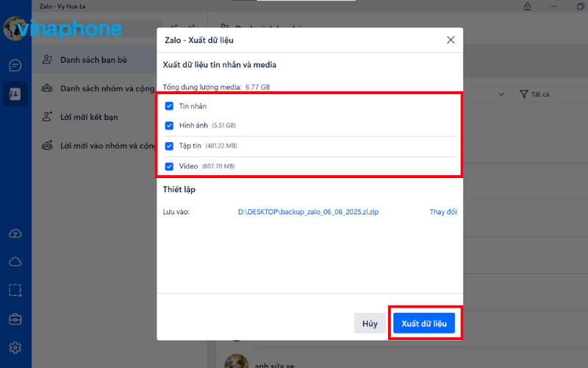Open Settings gear icon in sidebar
Viewport: 588px width, 368px height.
15,347
